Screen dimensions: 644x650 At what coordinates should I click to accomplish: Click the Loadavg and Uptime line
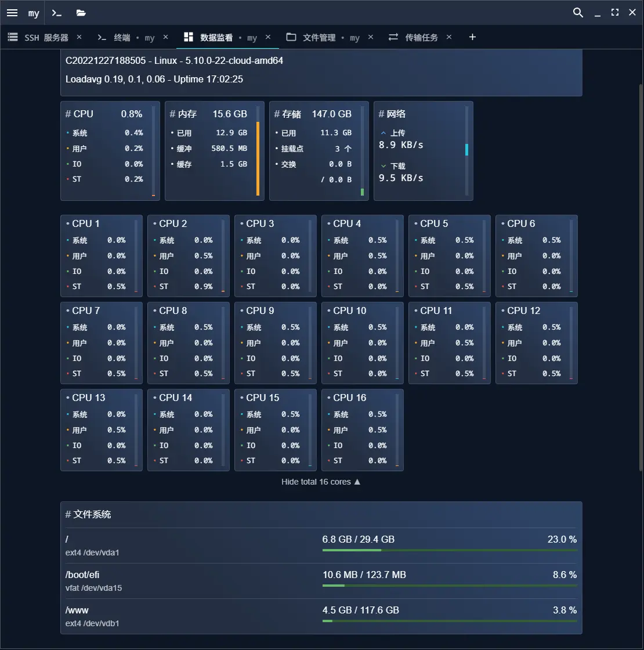click(154, 79)
